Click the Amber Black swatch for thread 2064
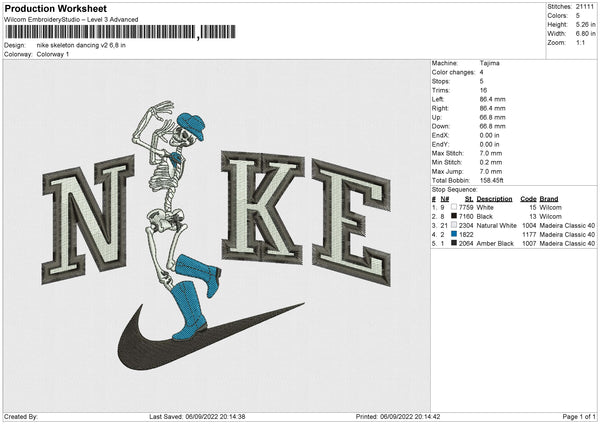Screen dimensions: 600x424 click(454, 243)
